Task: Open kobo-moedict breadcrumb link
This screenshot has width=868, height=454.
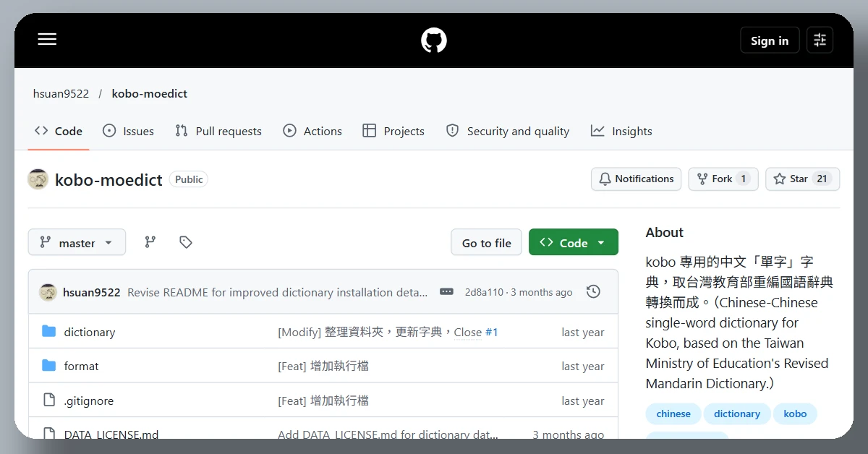Action: [149, 94]
